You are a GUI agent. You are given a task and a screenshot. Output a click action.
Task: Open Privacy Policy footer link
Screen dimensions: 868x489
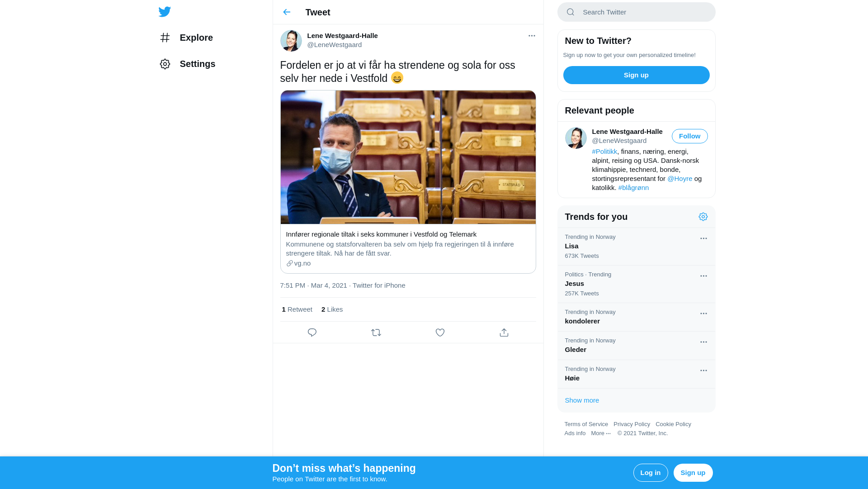coord(632,424)
